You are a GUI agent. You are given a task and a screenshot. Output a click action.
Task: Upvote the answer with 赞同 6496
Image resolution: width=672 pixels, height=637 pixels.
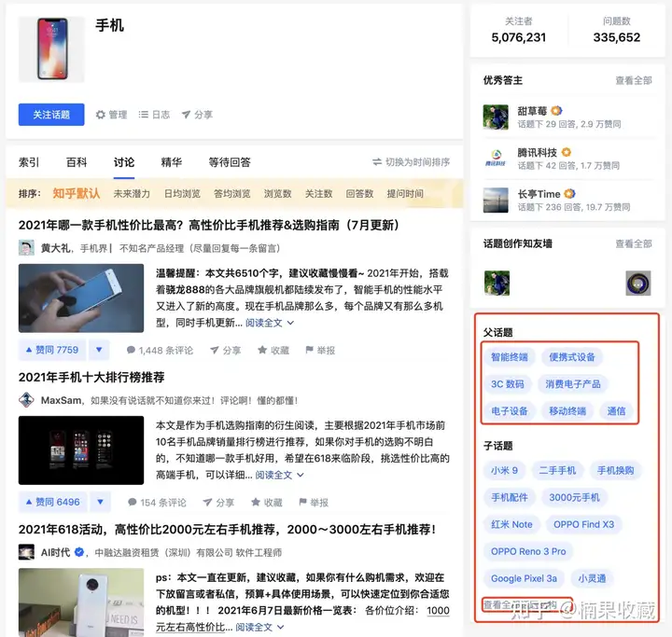click(52, 502)
